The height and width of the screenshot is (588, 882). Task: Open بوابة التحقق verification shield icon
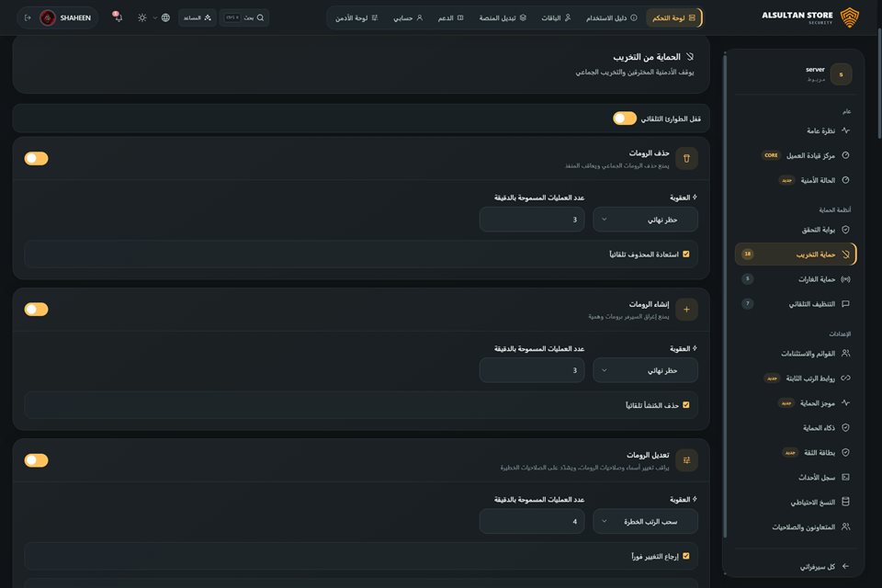point(845,230)
